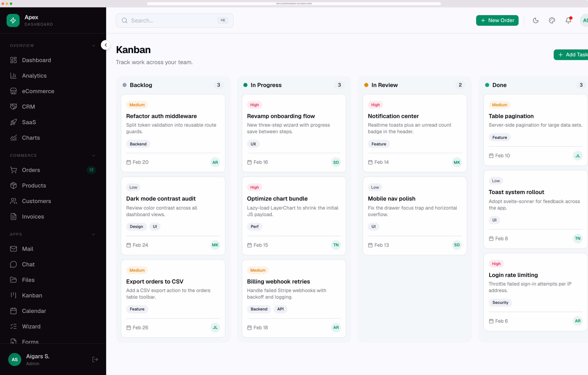Click the Analytics bar chart icon

[13, 76]
